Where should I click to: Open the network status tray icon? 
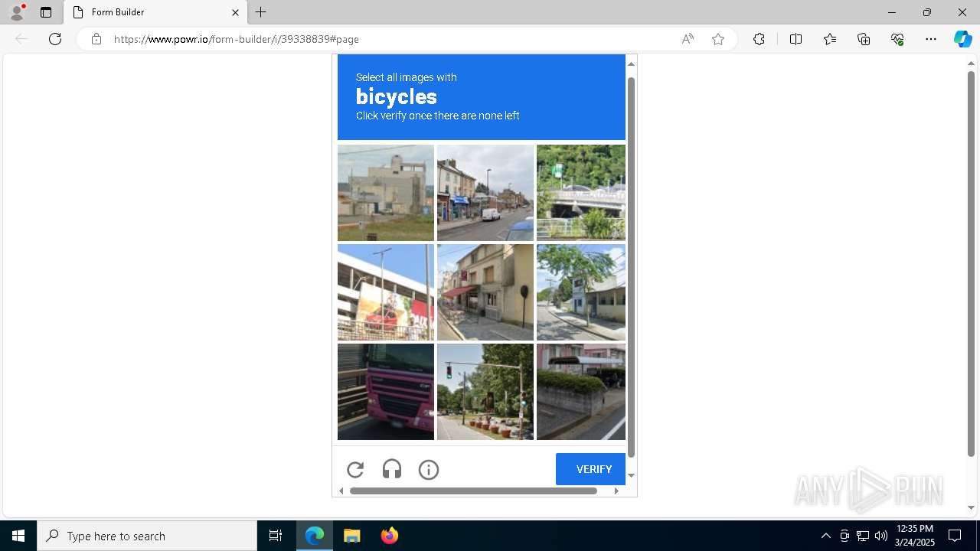tap(863, 536)
